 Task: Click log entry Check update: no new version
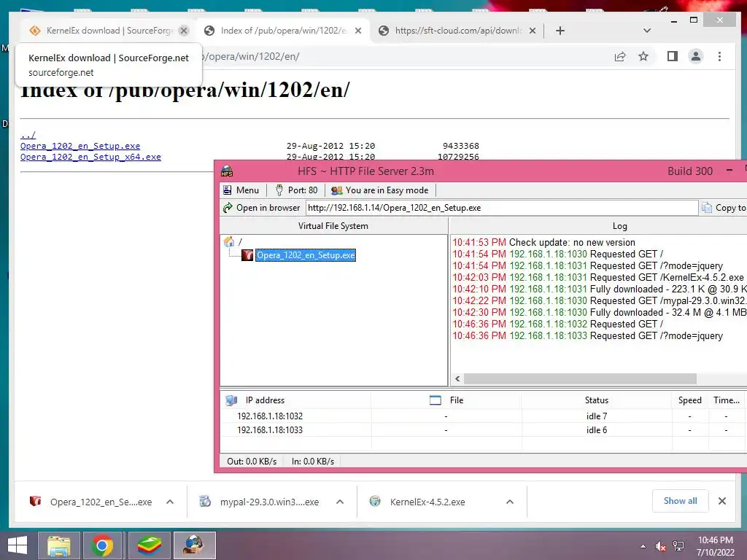[543, 242]
